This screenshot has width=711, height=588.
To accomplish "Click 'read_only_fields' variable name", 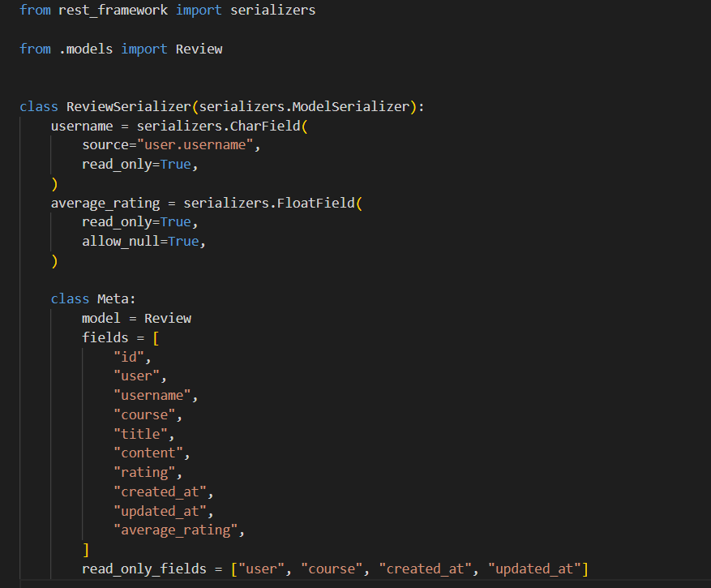I will click(144, 569).
